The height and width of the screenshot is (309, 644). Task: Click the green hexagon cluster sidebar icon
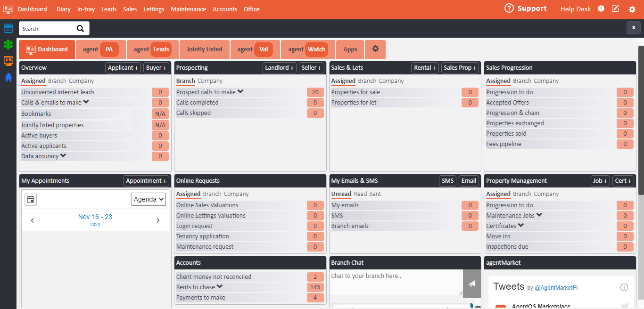click(8, 45)
